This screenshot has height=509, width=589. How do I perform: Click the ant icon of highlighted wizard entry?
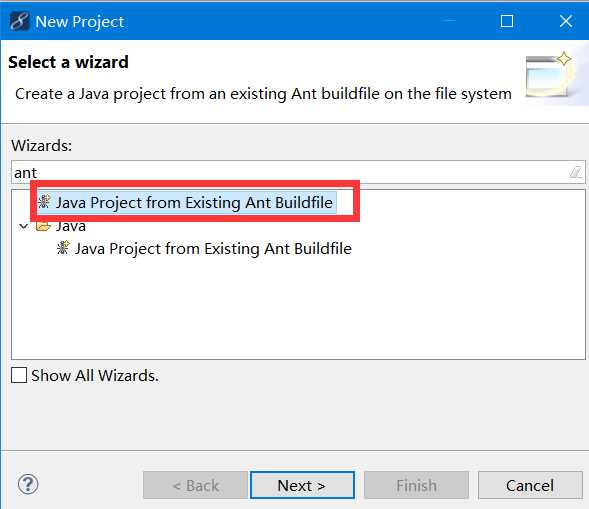pos(44,202)
